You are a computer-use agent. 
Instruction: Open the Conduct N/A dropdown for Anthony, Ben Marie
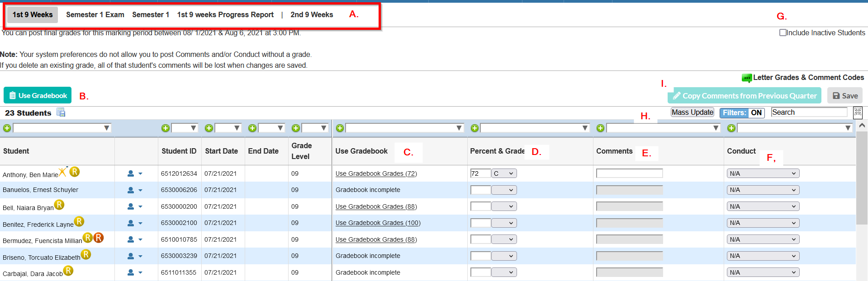pyautogui.click(x=763, y=173)
